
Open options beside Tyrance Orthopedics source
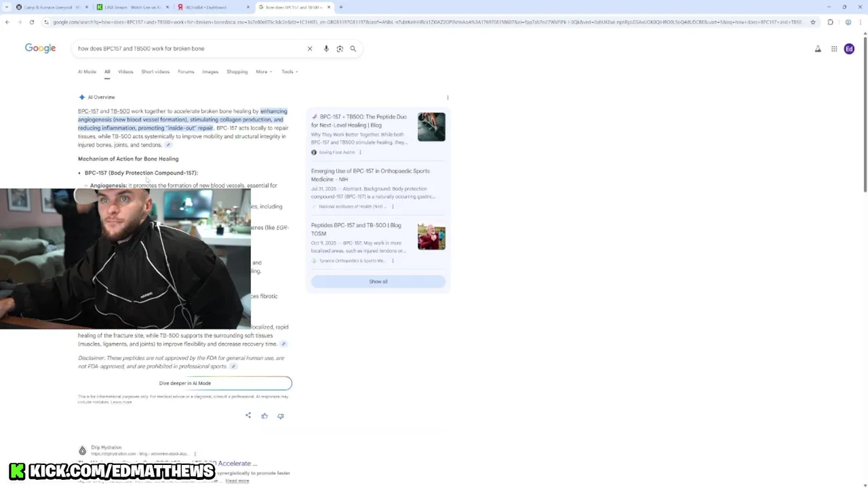coord(393,261)
